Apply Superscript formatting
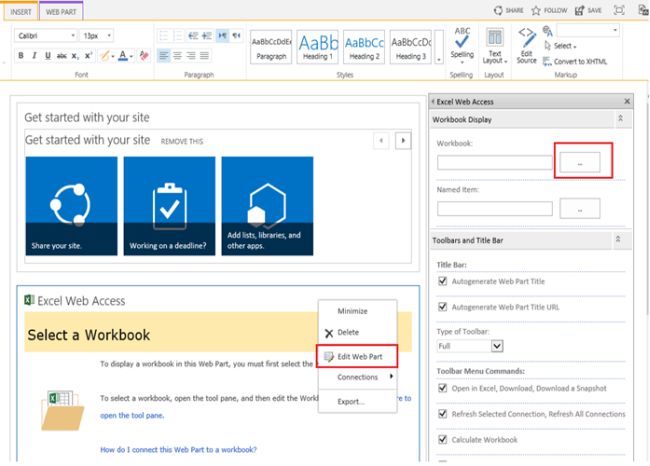 [x=88, y=56]
